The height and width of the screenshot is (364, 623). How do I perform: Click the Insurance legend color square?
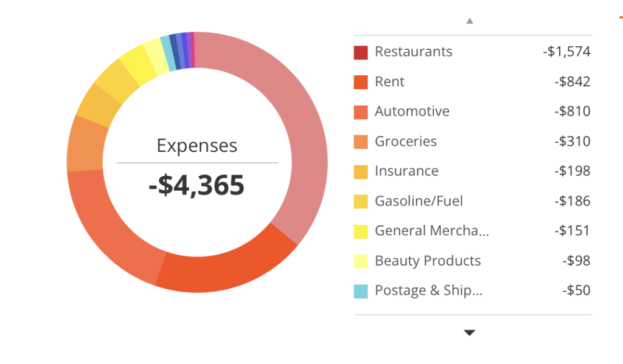coord(361,171)
